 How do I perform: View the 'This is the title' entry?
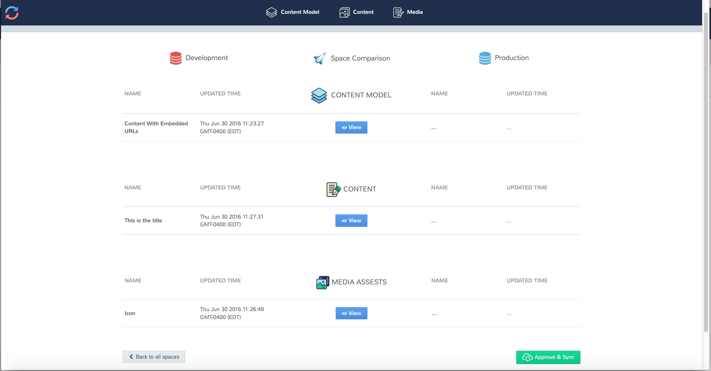click(x=351, y=220)
